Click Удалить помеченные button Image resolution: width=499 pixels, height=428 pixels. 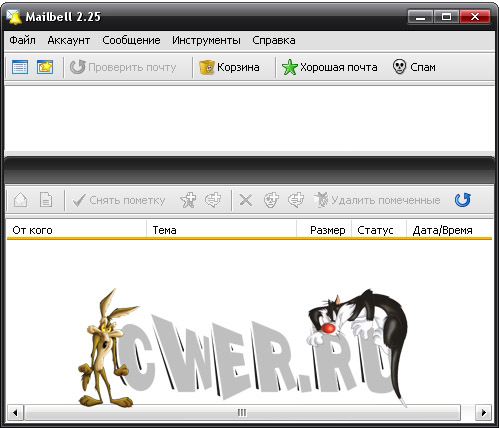point(377,200)
